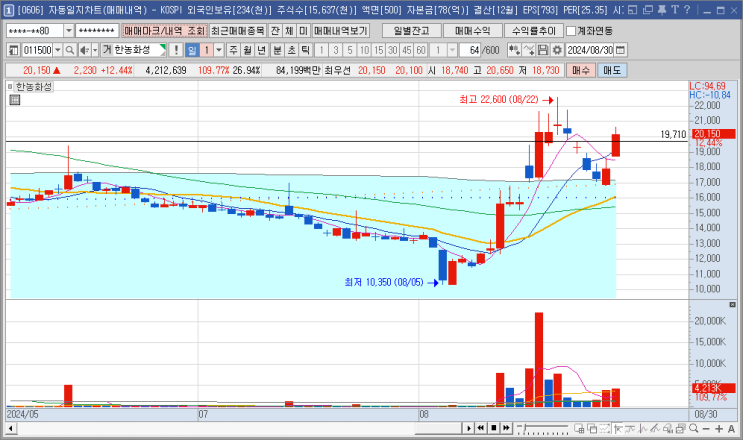
Task: Click the A icon in the bottom toolbar
Action: coord(731,428)
